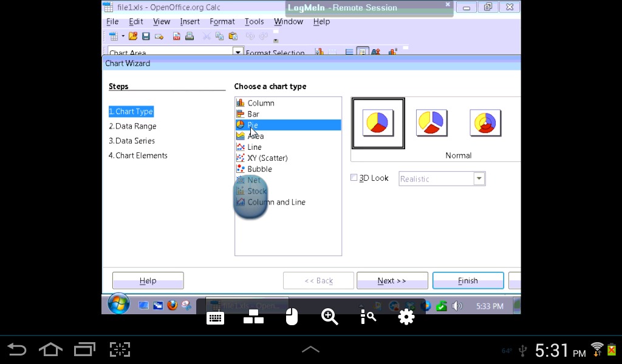This screenshot has width=622, height=364.
Task: Choose Column and Line chart type
Action: tap(288, 202)
